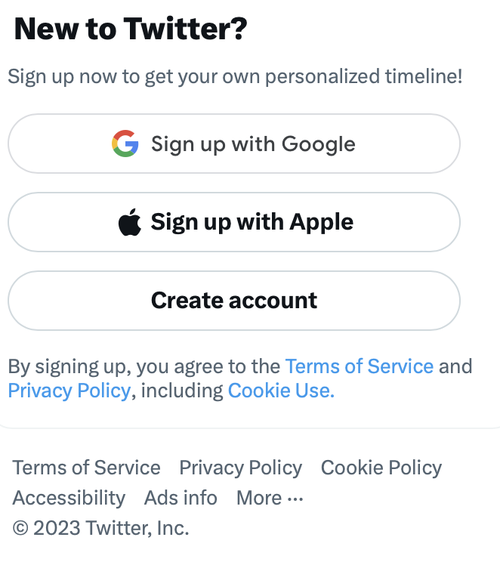This screenshot has height=562, width=500.
Task: Expand the More footer menu
Action: (x=270, y=498)
